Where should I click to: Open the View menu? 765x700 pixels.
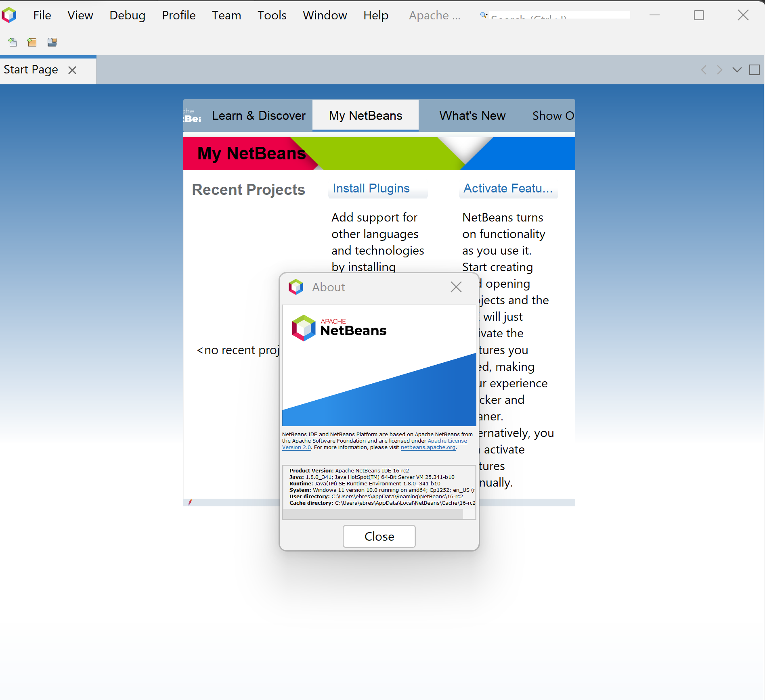80,15
